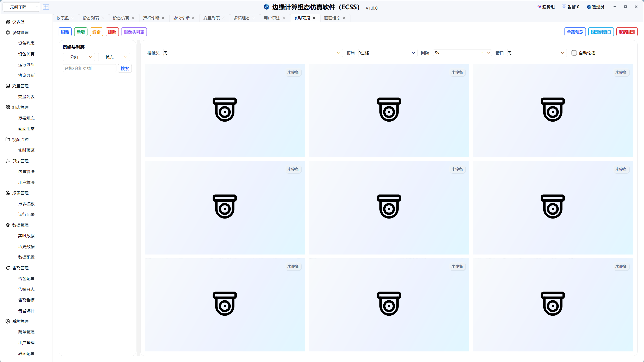The width and height of the screenshot is (644, 362).
Task: Close the 变量列表 tab
Action: point(223,18)
